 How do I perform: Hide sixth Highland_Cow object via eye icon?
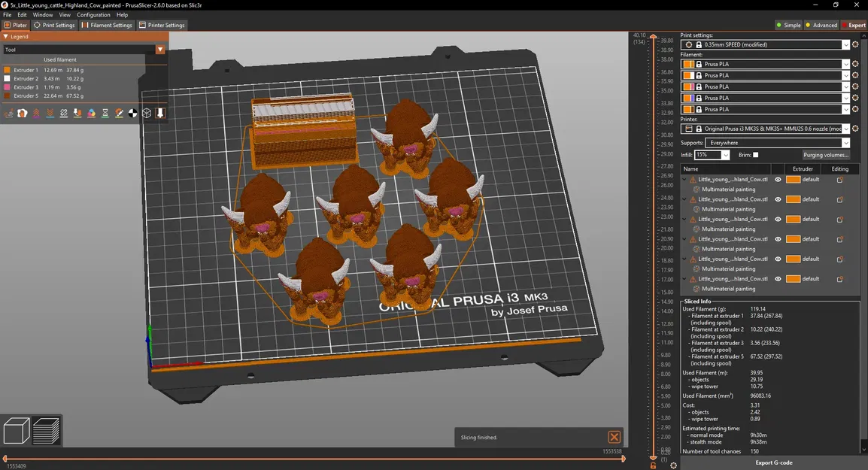(778, 279)
